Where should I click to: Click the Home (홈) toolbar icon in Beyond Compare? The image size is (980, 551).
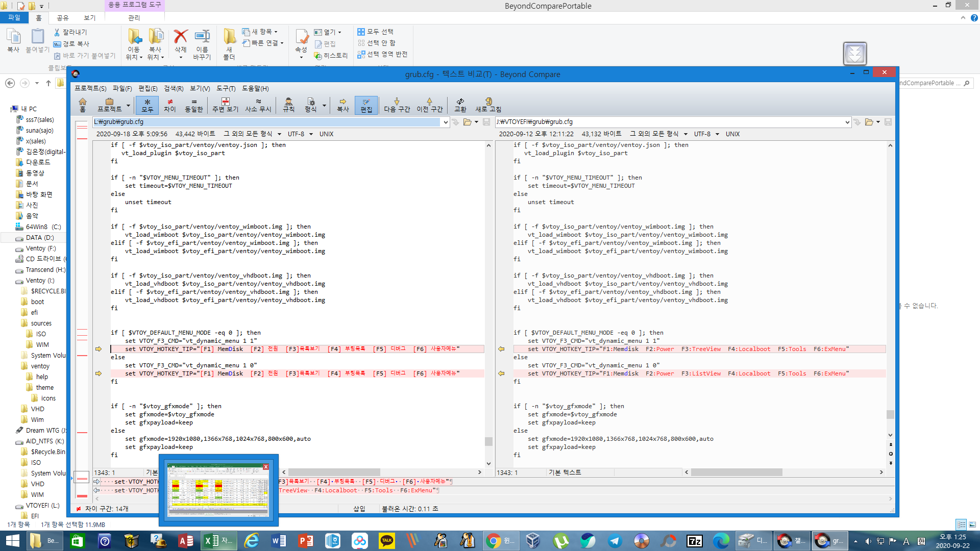(83, 105)
